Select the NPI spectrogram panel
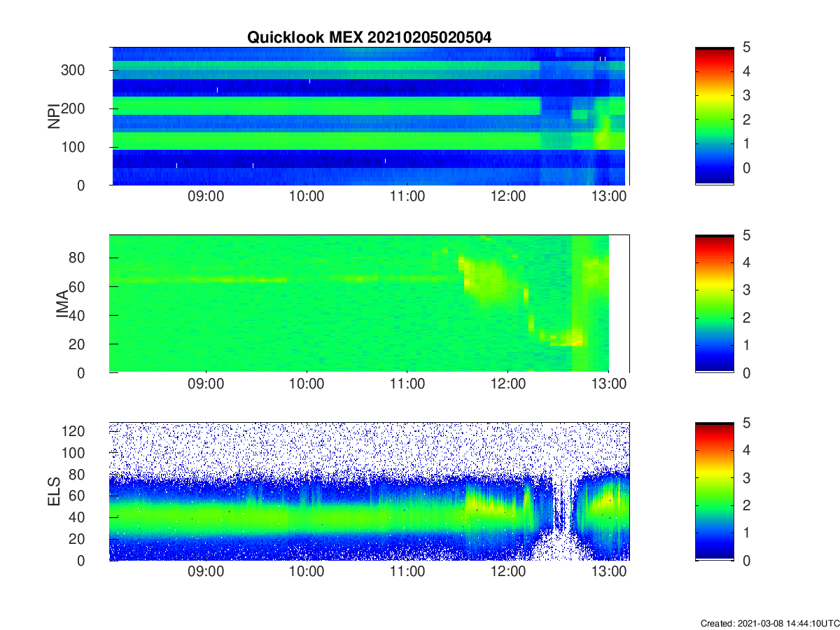 click(x=370, y=116)
